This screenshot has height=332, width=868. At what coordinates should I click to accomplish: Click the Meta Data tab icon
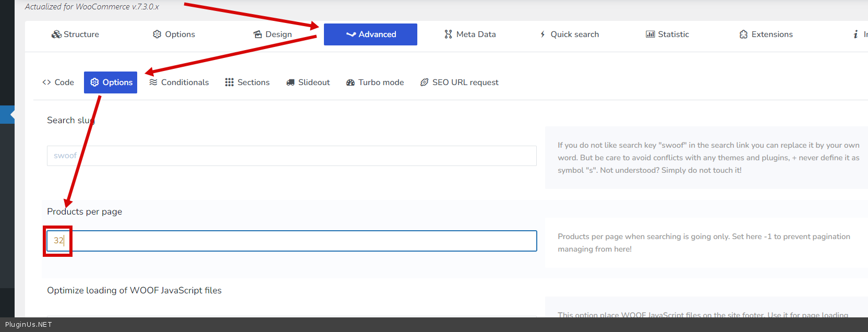click(x=448, y=34)
